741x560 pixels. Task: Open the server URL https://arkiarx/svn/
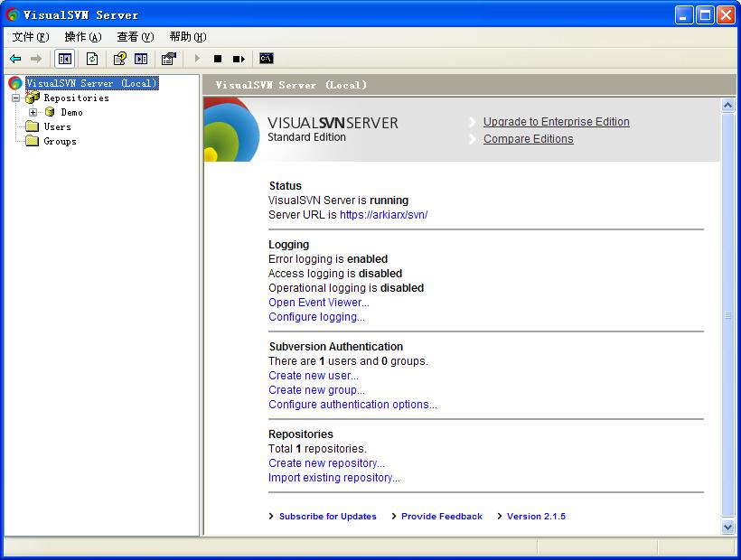(384, 215)
